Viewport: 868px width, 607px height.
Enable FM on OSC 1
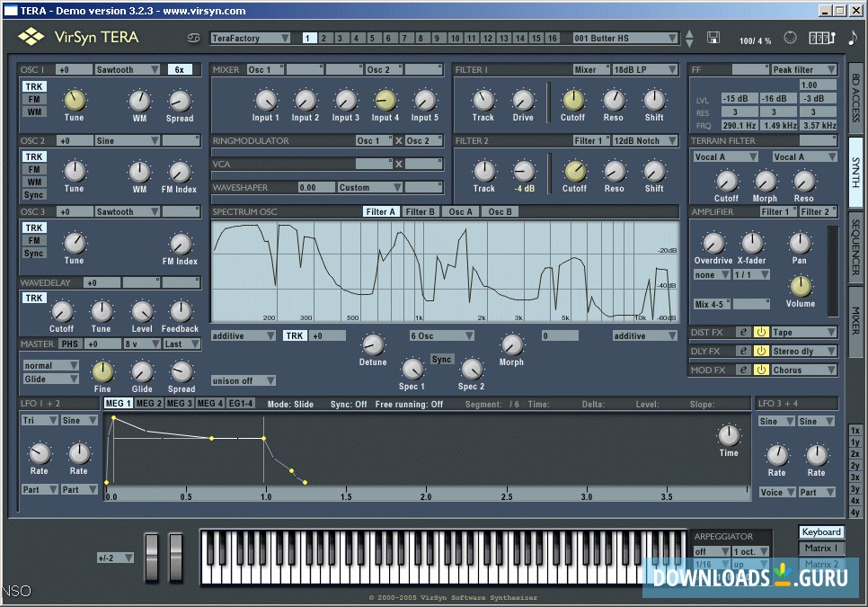34,100
